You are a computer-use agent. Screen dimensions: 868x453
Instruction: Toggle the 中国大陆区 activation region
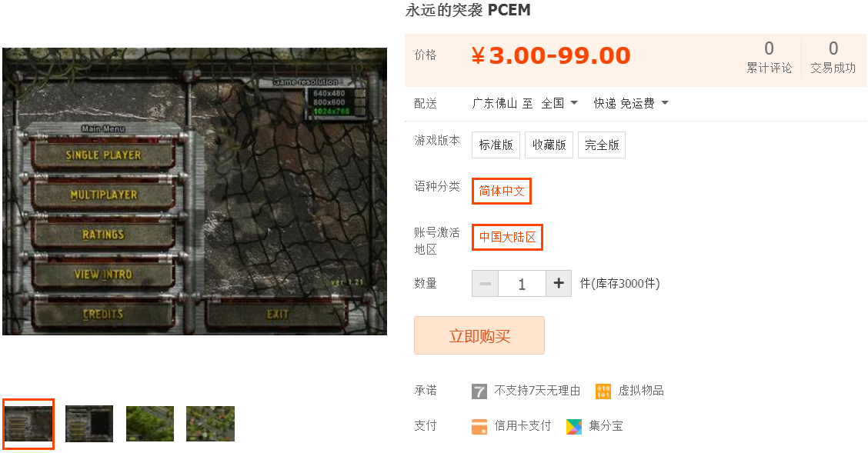(x=507, y=238)
